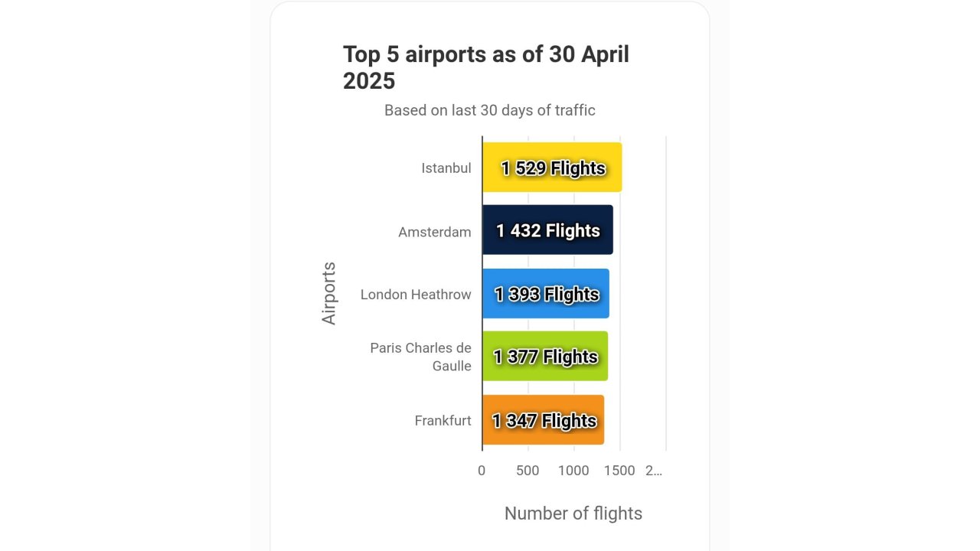This screenshot has width=980, height=551.
Task: Click the vertical 'Airports' axis title
Action: click(x=329, y=294)
